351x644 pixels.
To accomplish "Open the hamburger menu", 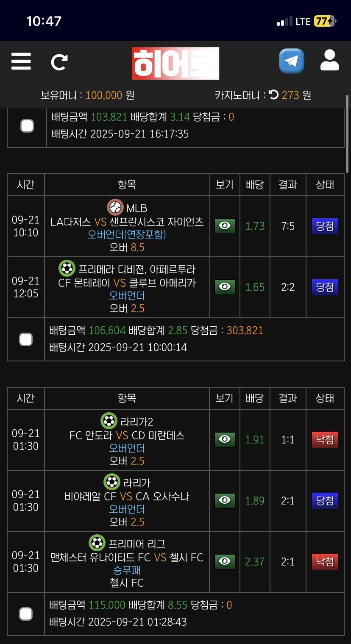I will (21, 61).
